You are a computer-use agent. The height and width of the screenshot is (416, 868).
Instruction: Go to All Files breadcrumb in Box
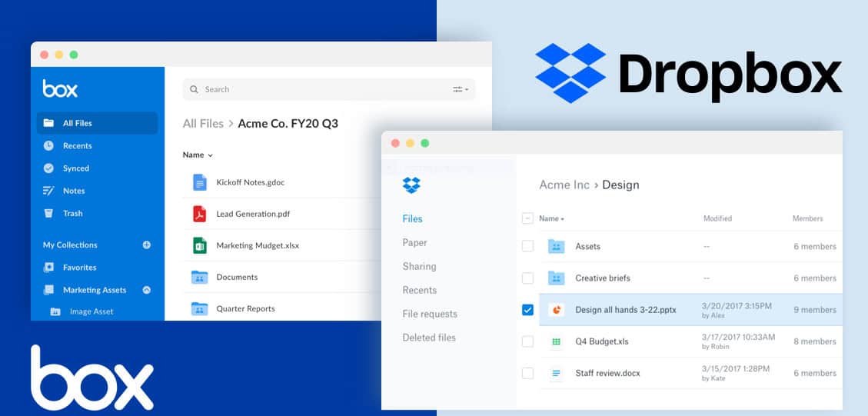pos(203,124)
